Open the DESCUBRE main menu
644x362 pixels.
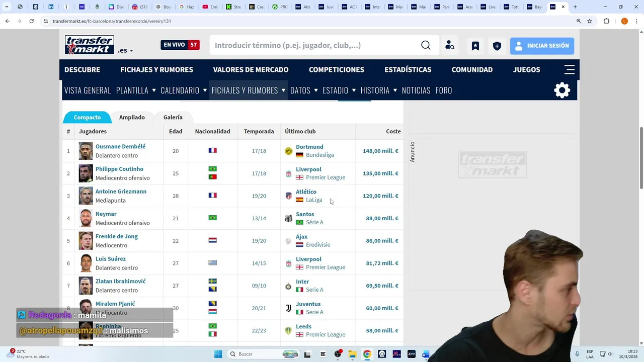tap(82, 69)
